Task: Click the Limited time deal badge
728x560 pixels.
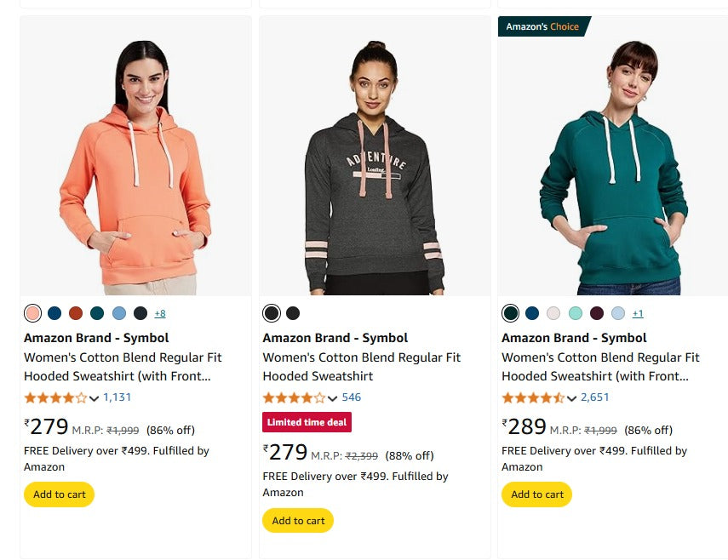Action: coord(307,422)
